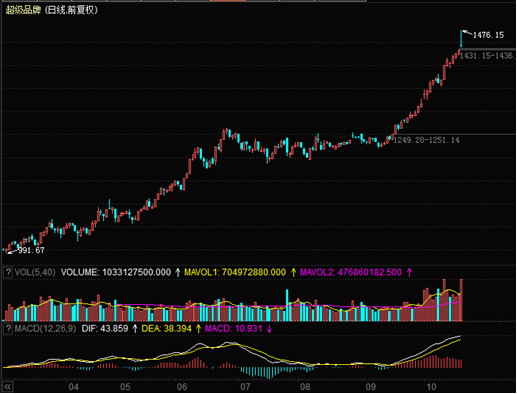The width and height of the screenshot is (517, 394).
Task: Click the 05 month marker on time axis
Action: pyautogui.click(x=125, y=387)
